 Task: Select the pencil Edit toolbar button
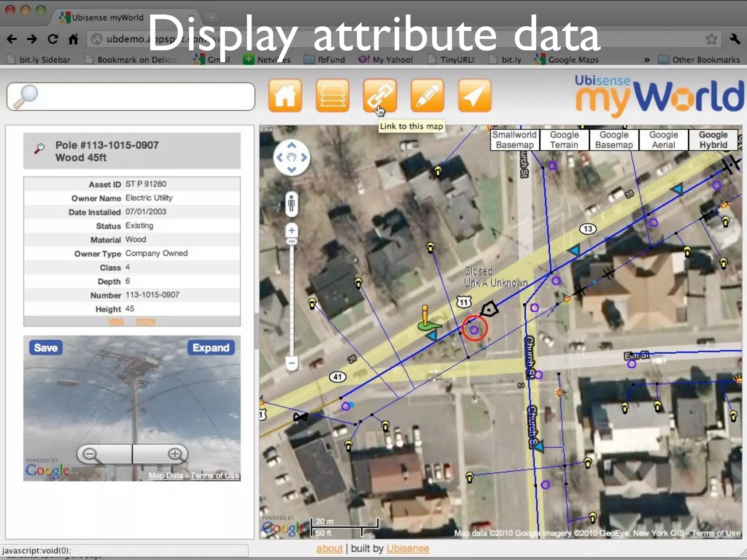pyautogui.click(x=427, y=96)
